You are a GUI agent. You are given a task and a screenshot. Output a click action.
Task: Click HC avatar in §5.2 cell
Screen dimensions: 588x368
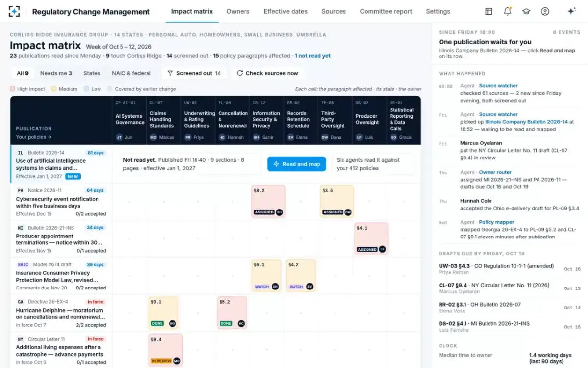(241, 324)
